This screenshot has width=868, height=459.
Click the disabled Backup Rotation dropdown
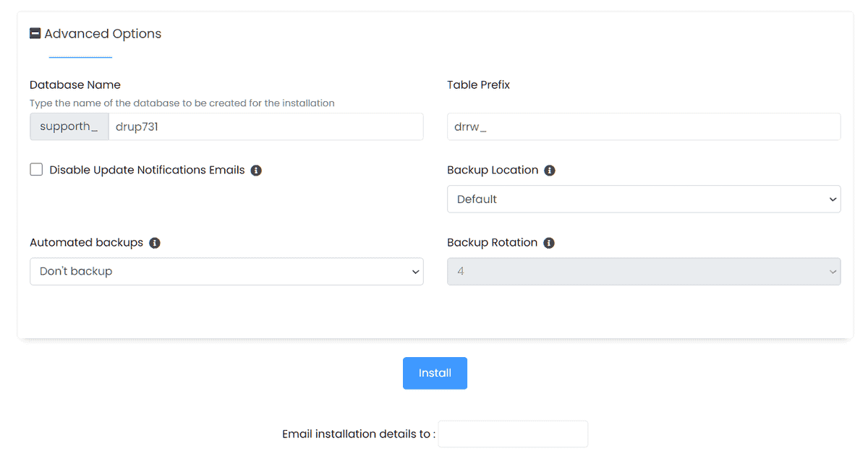point(644,271)
